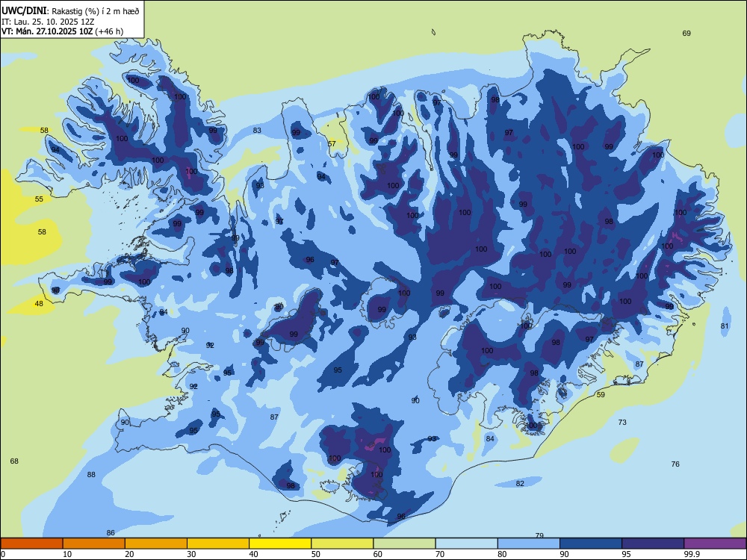This screenshot has width=747, height=560.
Task: Select the '48' value in the yellow area
Action: click(39, 304)
